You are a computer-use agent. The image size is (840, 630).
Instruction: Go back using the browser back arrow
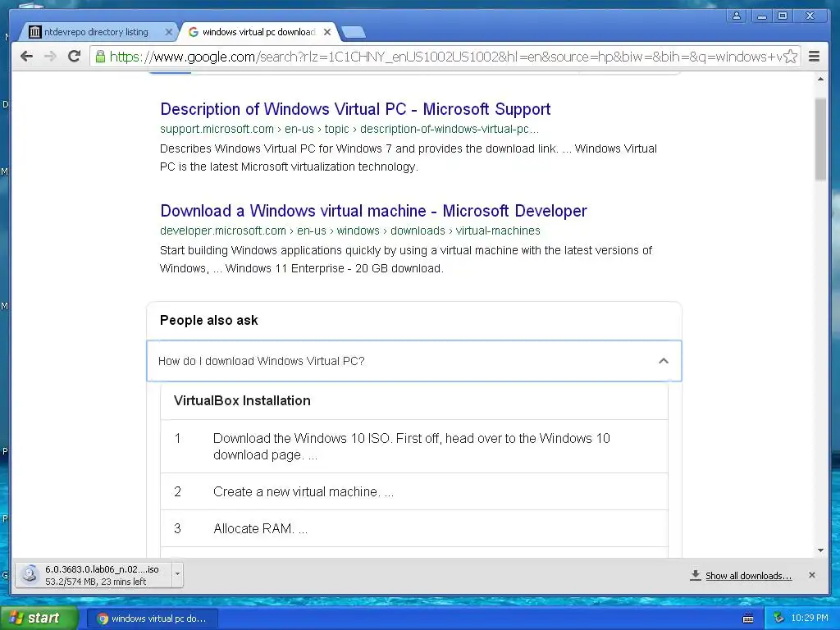coord(26,57)
